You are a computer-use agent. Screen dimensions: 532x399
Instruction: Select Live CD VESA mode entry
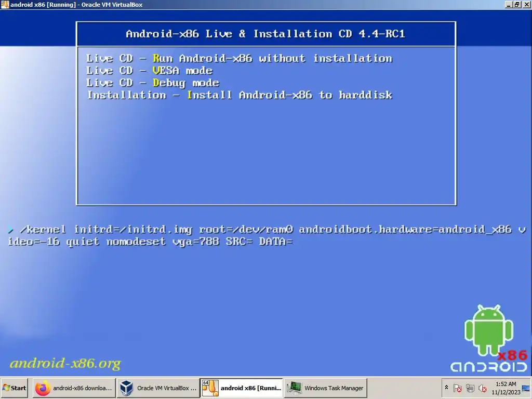(149, 71)
